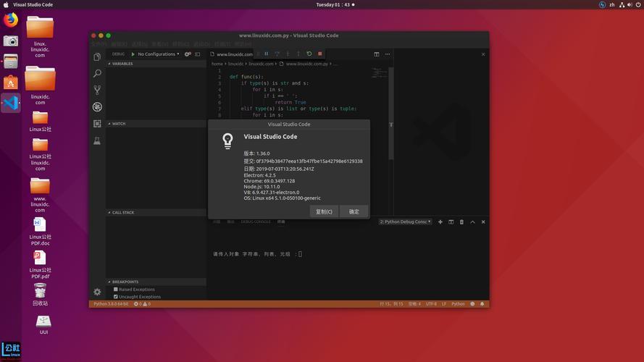644x362 pixels.
Task: Switch to the DEBUG CONSOLE panel tab
Action: [x=256, y=222]
